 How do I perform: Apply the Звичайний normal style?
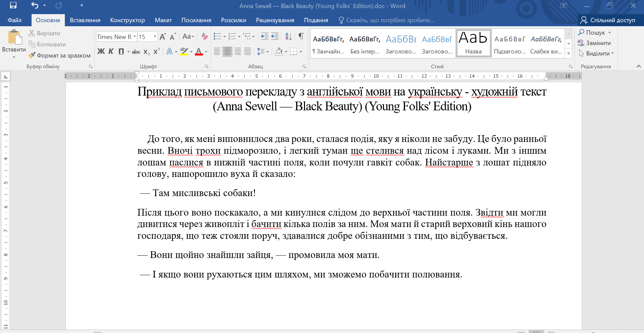329,43
